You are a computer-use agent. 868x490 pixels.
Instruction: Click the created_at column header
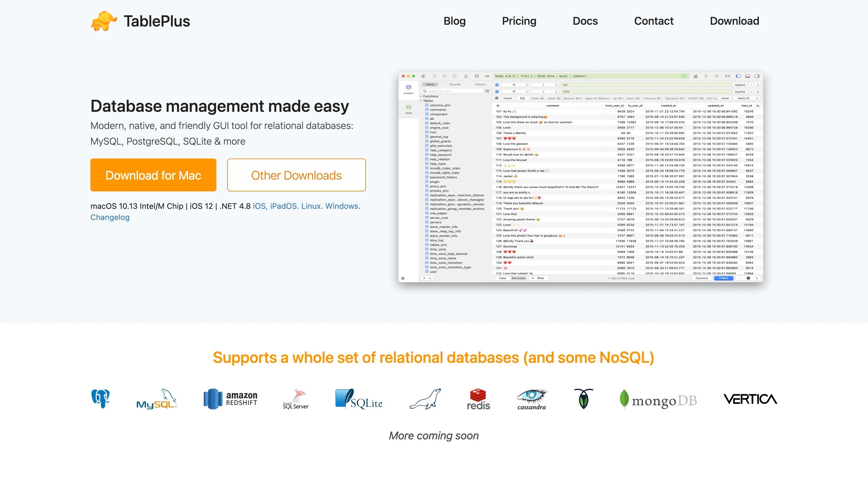coord(668,105)
